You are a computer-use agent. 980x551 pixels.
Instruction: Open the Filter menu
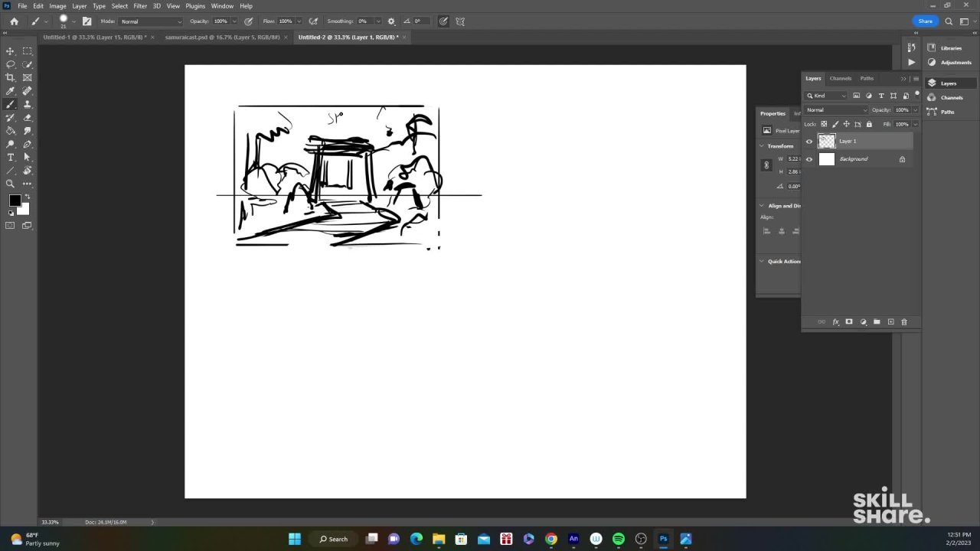click(x=140, y=6)
